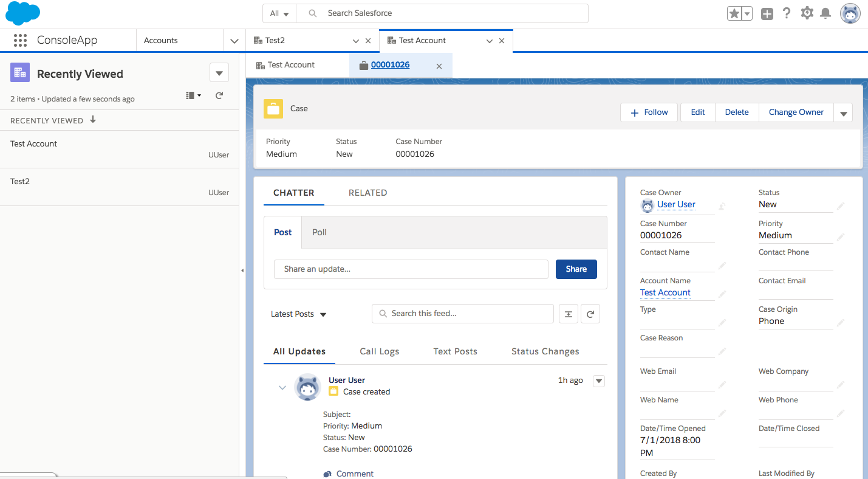Open the list display options icon
868x479 pixels.
pos(193,95)
